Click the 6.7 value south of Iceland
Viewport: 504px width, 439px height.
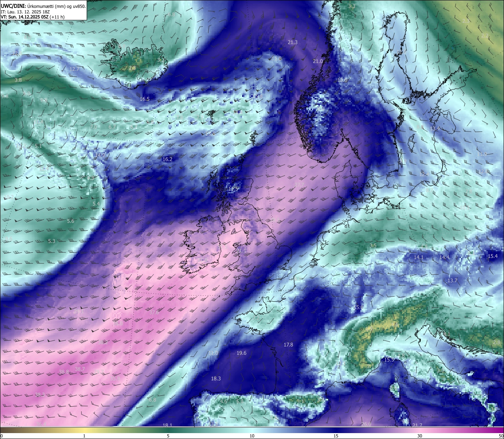tap(112, 127)
